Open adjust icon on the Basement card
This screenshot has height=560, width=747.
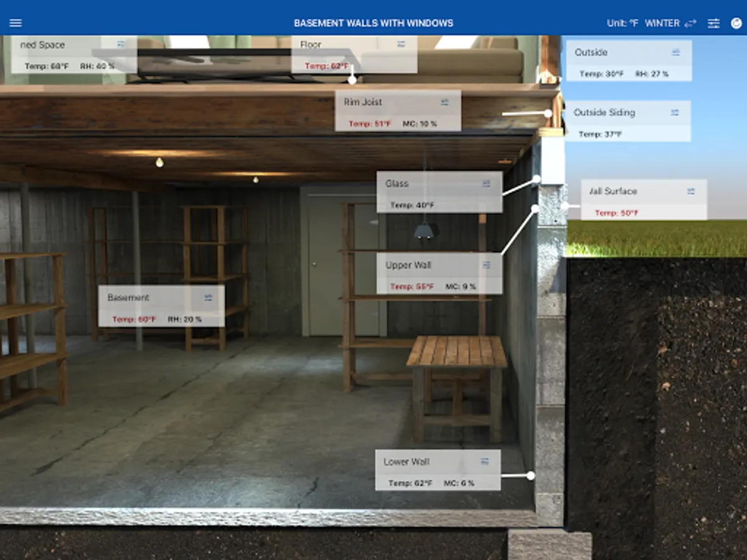(209, 298)
